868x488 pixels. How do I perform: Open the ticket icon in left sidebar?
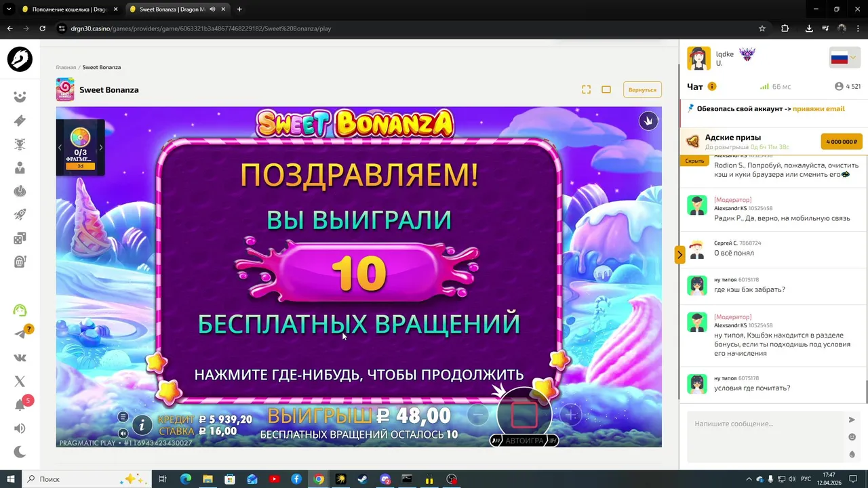coord(20,121)
